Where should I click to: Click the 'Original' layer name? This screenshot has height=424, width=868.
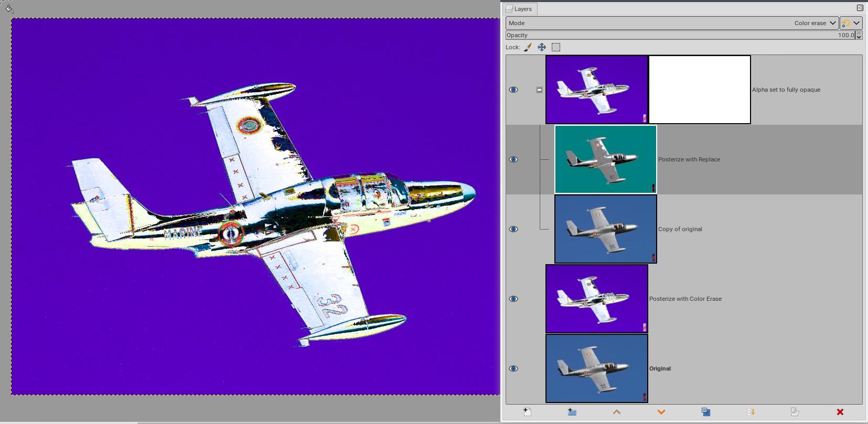tap(660, 368)
